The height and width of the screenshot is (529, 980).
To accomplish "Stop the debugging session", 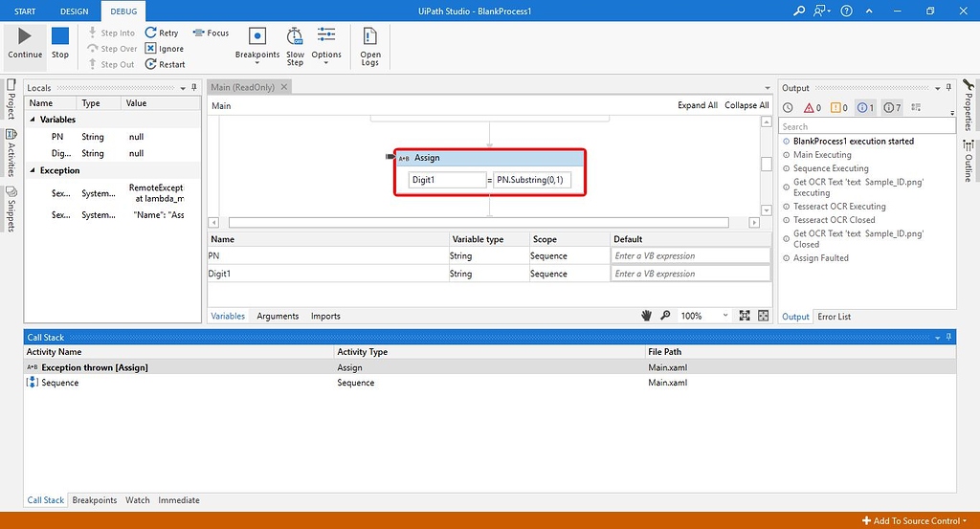I will tap(60, 44).
